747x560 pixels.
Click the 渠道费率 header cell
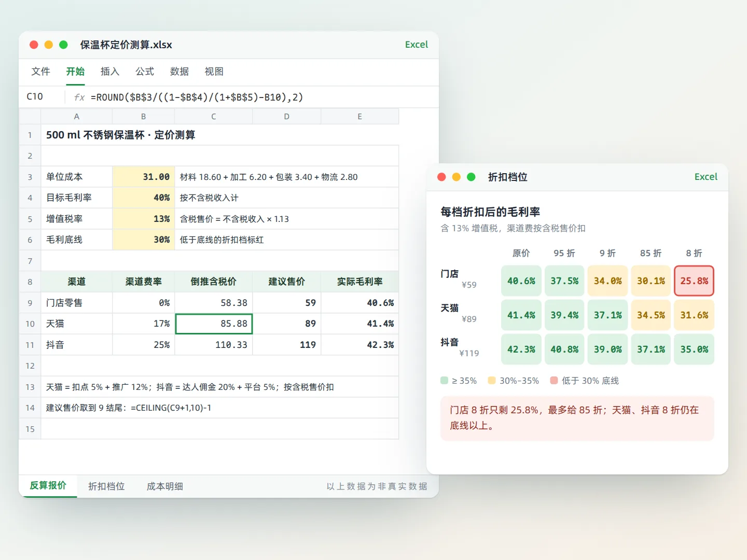143,282
